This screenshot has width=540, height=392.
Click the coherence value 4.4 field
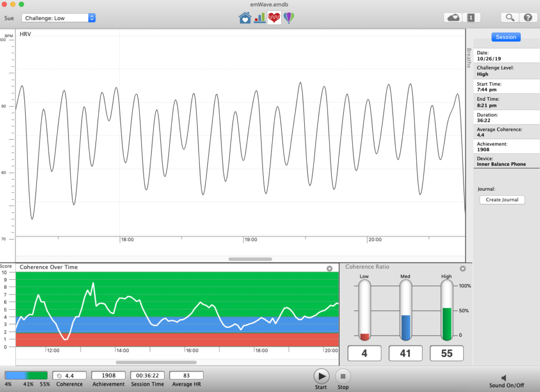pos(69,376)
